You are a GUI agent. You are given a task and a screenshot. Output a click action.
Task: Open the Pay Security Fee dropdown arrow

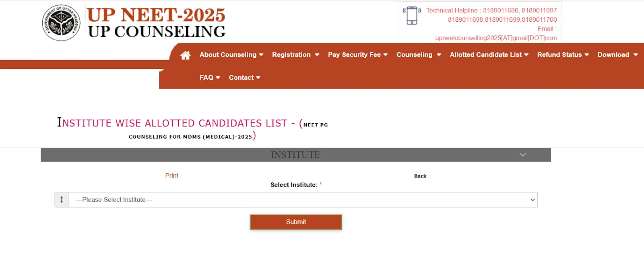click(386, 55)
